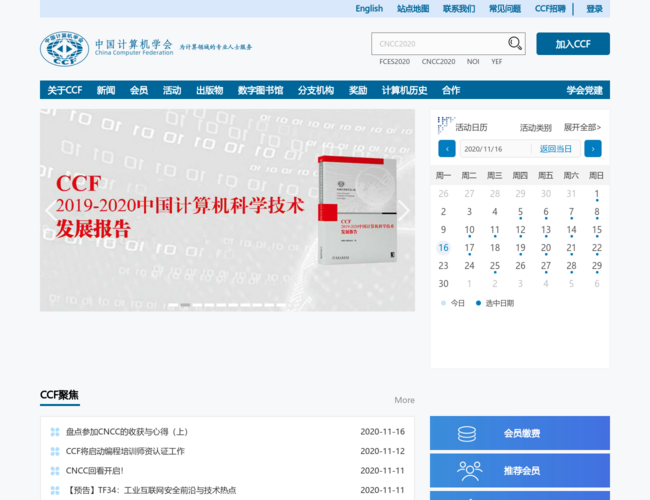
Task: Click 中国计算机学会 site title text
Action: pyautogui.click(x=133, y=44)
